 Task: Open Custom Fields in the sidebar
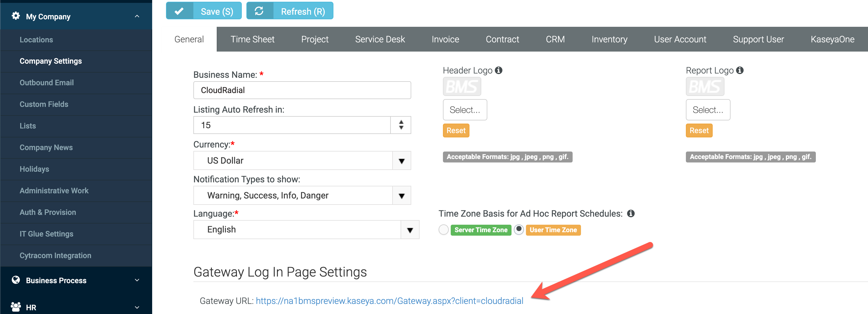(x=76, y=105)
